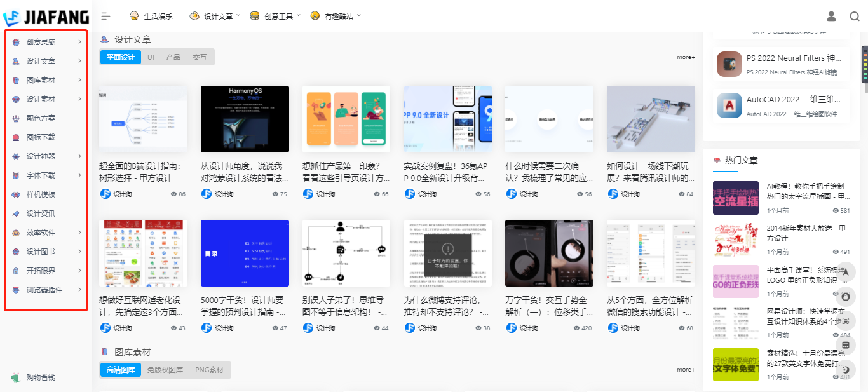
Task: Click the layout floating button above the moon
Action: pyautogui.click(x=845, y=345)
